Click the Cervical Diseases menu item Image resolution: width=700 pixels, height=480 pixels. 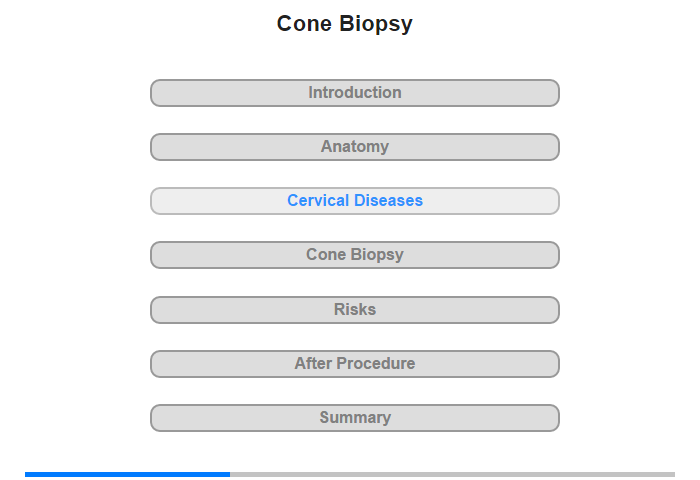(x=354, y=201)
